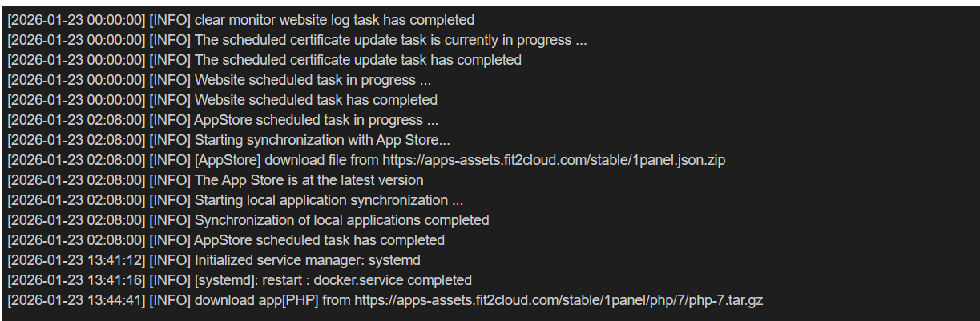Viewport: 980px width, 321px height.
Task: Select the certificate update 'has completed' line
Action: coord(358,60)
